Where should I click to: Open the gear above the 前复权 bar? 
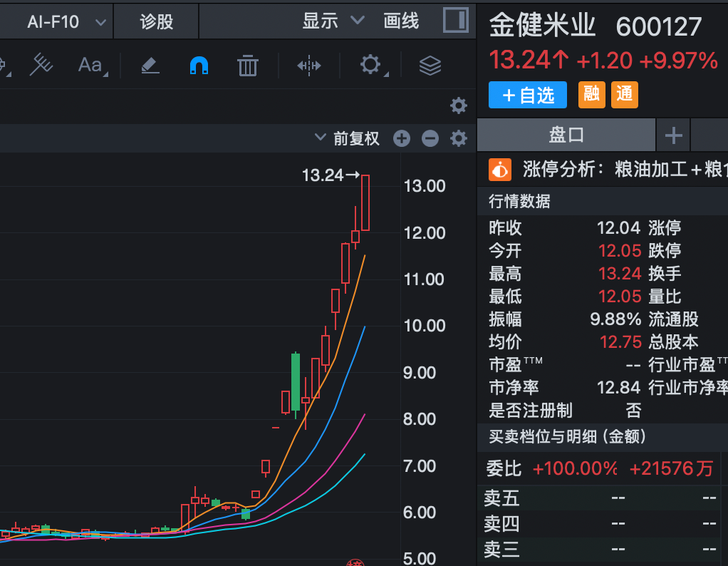click(x=458, y=106)
